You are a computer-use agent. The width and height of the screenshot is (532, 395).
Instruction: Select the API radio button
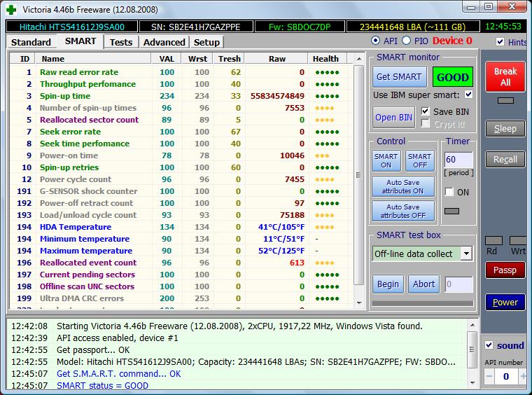click(x=376, y=41)
